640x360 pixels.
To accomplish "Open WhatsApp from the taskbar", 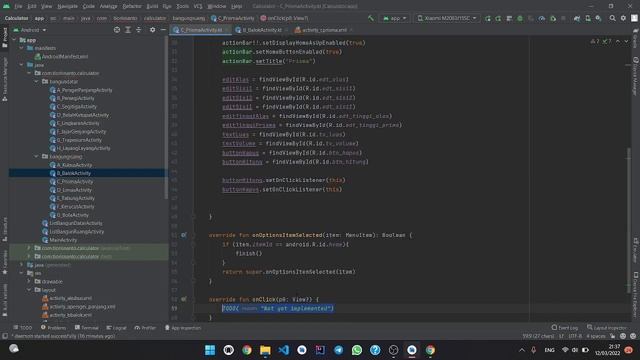I will click(357, 350).
